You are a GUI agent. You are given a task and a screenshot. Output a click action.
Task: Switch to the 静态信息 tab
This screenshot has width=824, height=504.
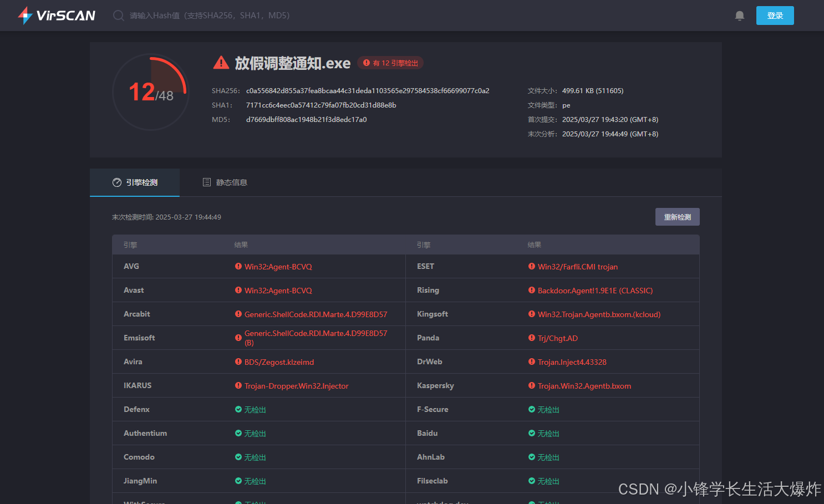tap(225, 182)
